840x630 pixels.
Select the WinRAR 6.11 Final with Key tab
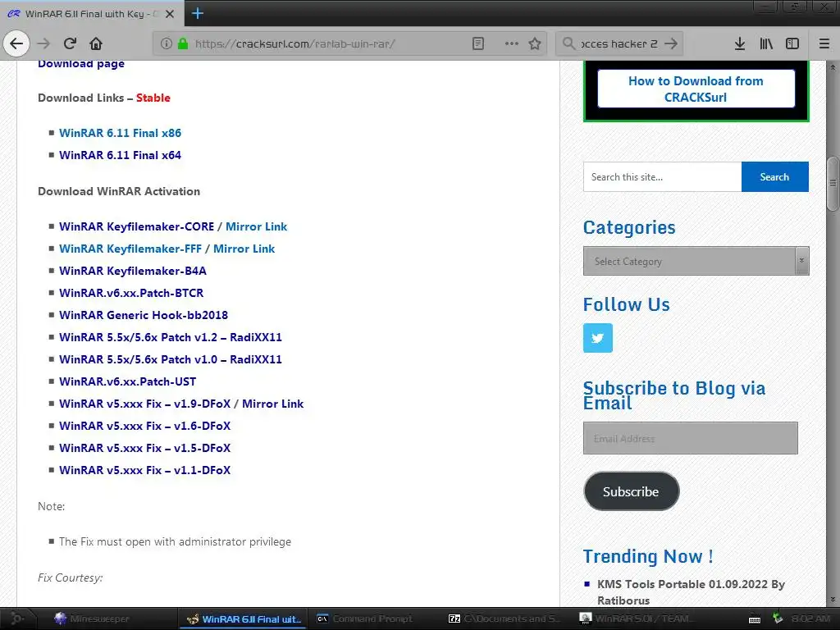coord(91,14)
